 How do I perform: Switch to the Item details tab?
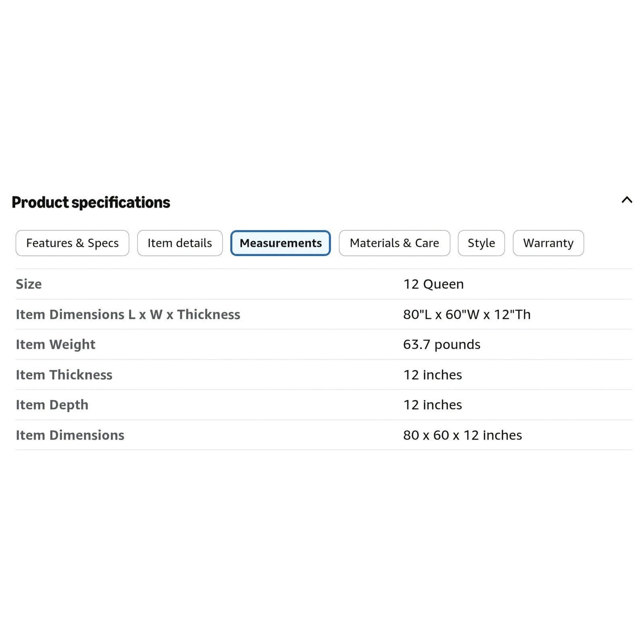(180, 243)
